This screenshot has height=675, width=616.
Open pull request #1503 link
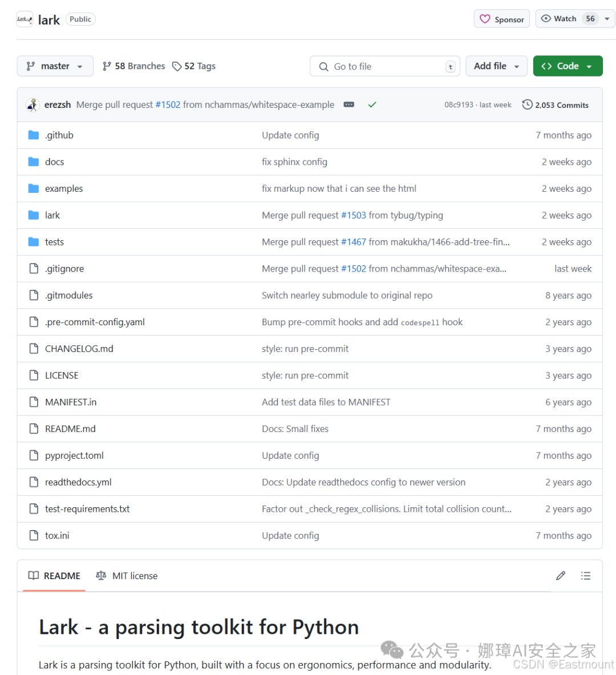[x=354, y=215]
